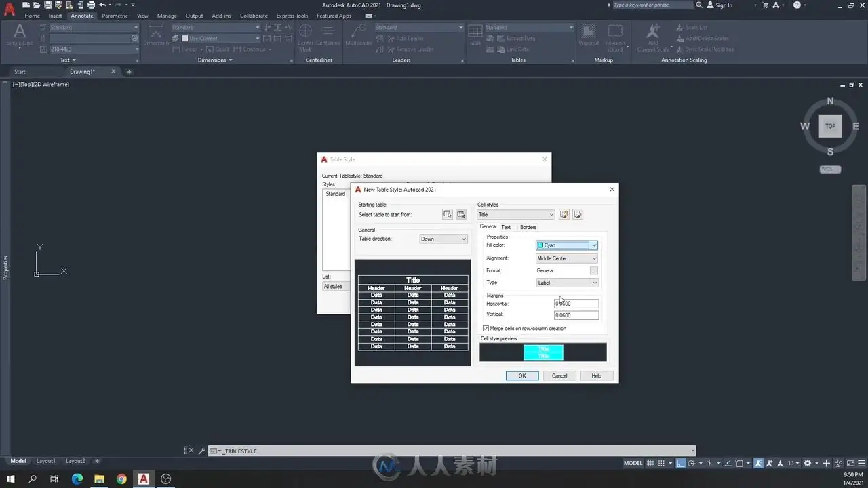Click the Horizontal margin field

(x=576, y=304)
